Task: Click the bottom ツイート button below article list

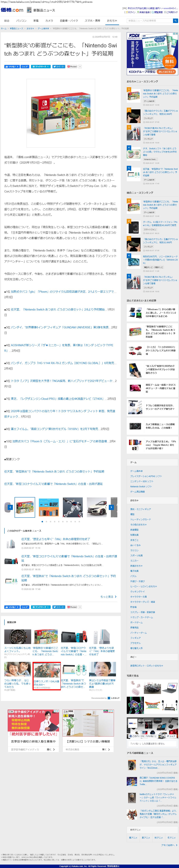Action: point(59,607)
